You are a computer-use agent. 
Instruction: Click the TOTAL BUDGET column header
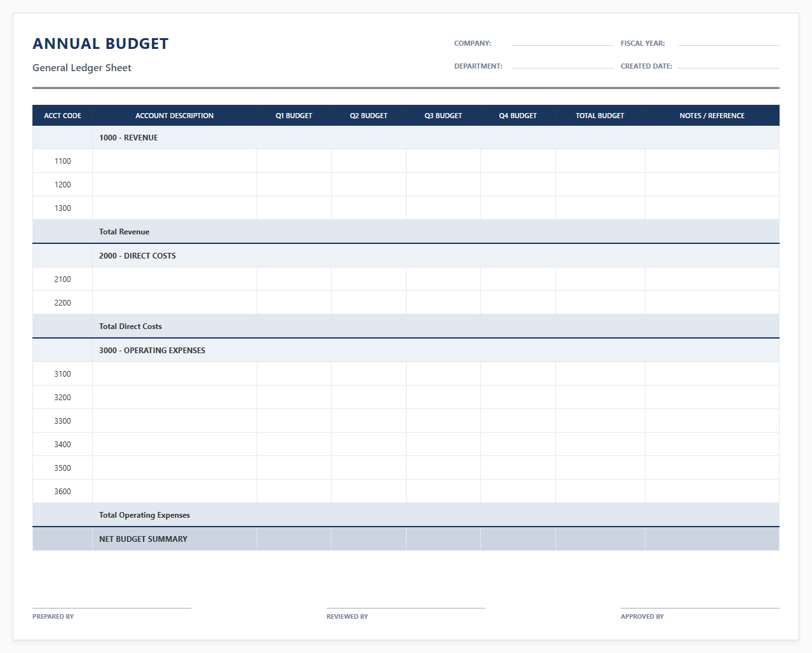(x=600, y=116)
